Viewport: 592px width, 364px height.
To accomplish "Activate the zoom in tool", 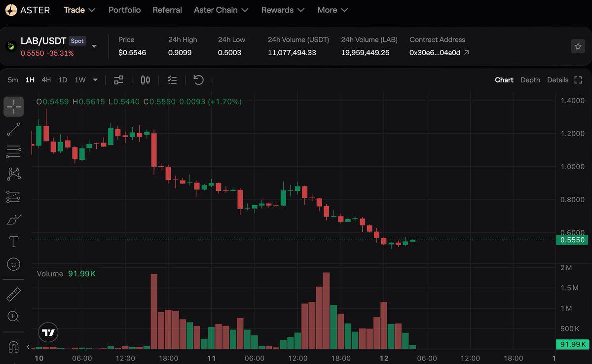I will [x=14, y=317].
